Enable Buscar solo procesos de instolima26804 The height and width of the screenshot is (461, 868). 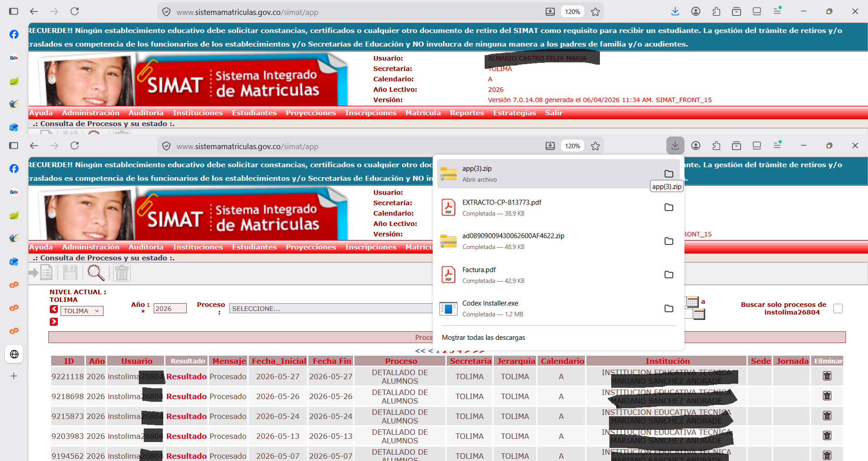pyautogui.click(x=838, y=308)
